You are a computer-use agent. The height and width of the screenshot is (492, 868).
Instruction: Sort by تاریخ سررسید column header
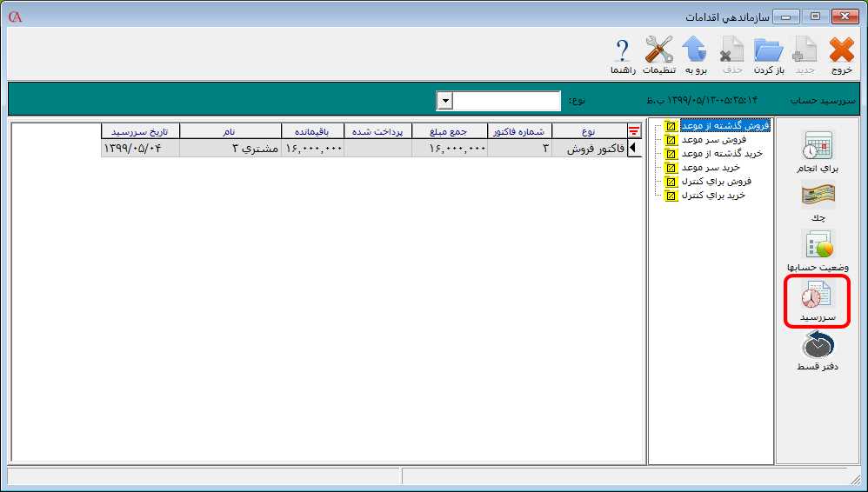point(140,131)
